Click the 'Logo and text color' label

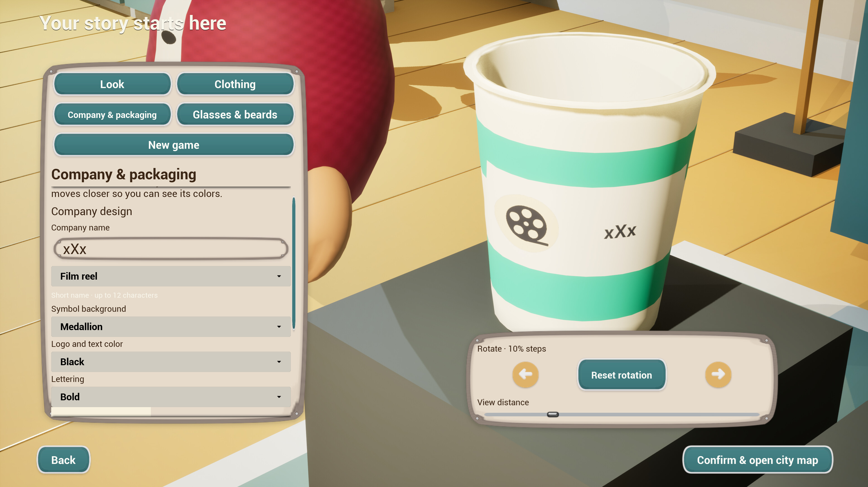coord(87,344)
